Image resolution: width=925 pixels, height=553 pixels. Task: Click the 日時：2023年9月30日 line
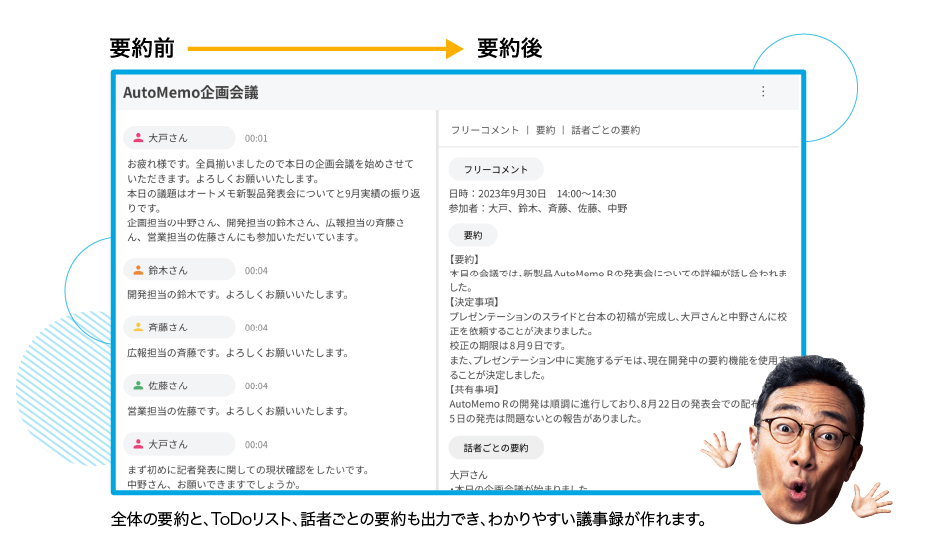click(x=532, y=194)
